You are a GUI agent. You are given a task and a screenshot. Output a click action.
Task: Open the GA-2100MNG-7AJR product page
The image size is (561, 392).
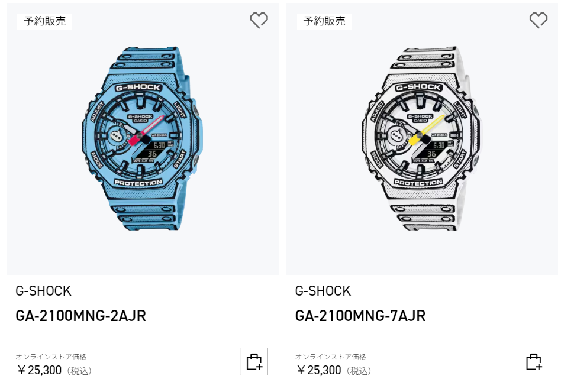point(359,316)
